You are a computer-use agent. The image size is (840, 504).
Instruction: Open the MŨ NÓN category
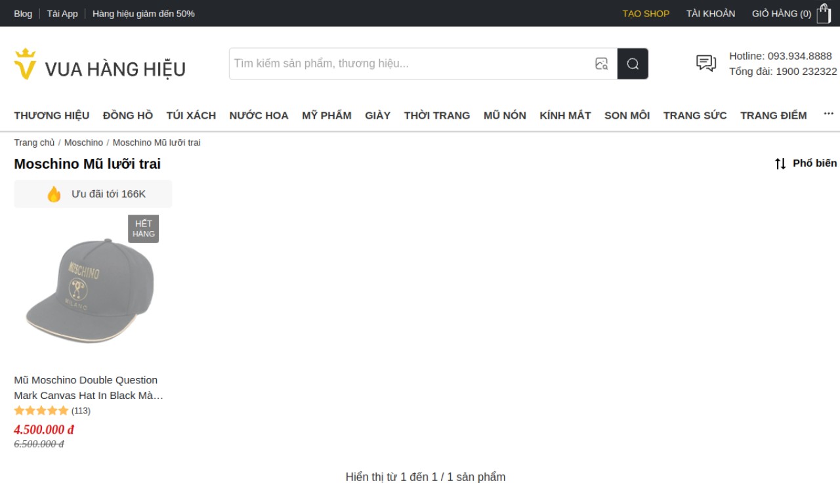pos(505,115)
